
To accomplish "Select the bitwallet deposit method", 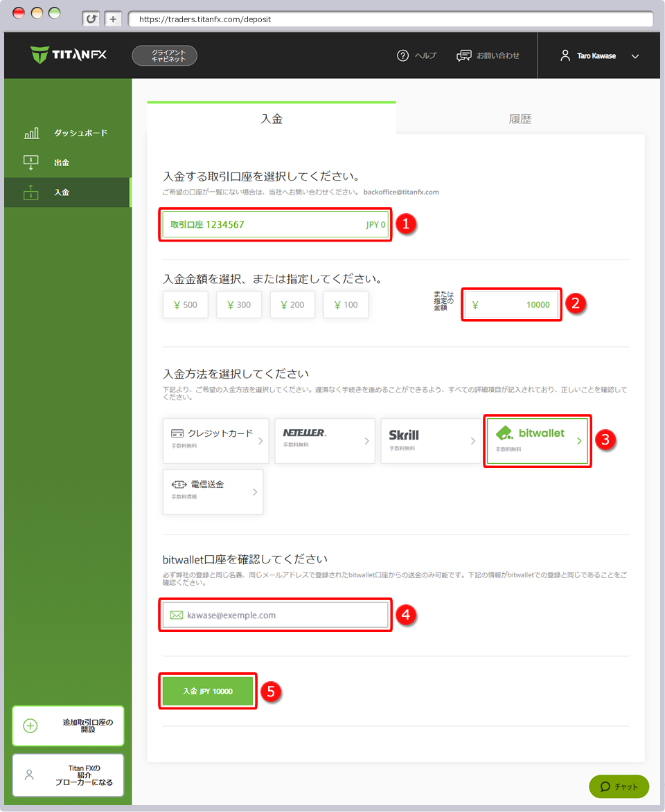I will (538, 441).
